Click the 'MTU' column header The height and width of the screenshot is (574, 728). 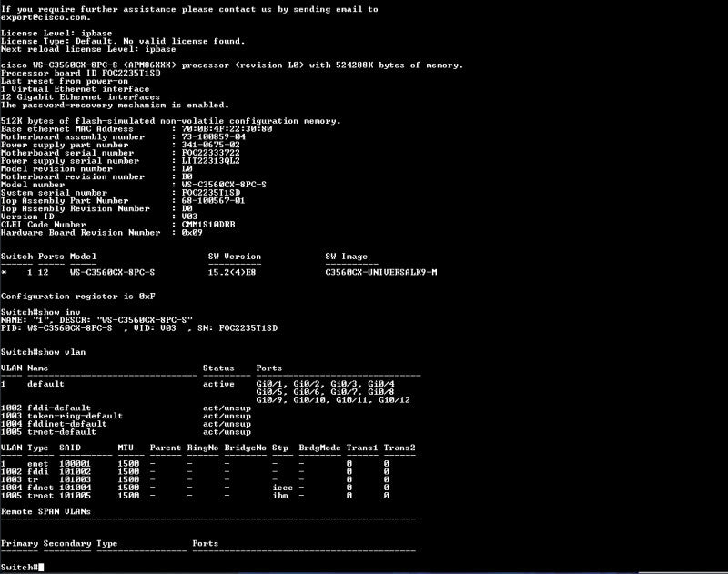point(126,448)
